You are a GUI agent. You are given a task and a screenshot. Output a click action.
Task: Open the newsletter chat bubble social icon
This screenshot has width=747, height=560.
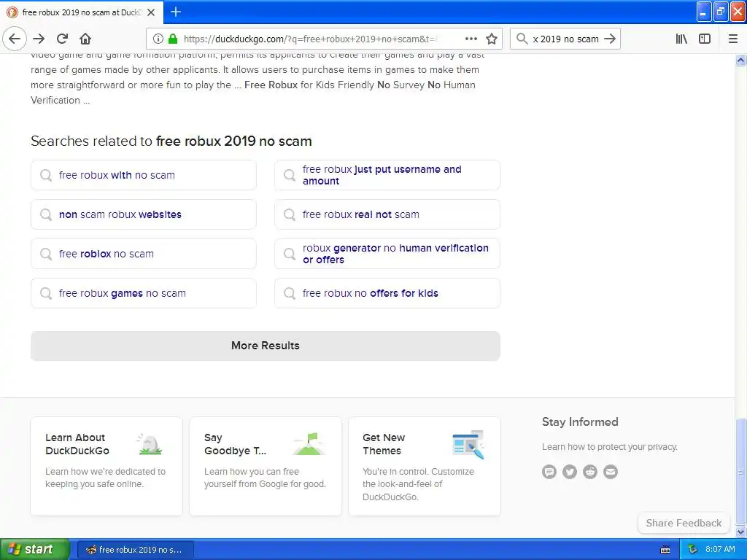[x=549, y=472]
